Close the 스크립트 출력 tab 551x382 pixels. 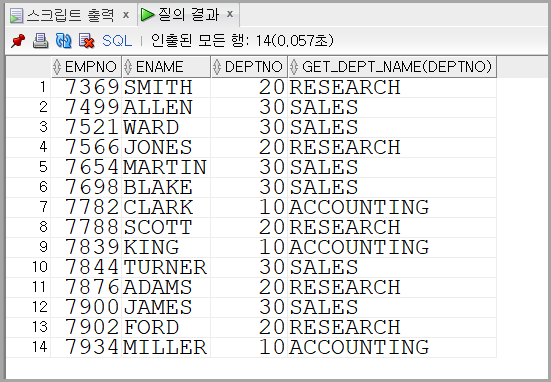(x=126, y=15)
